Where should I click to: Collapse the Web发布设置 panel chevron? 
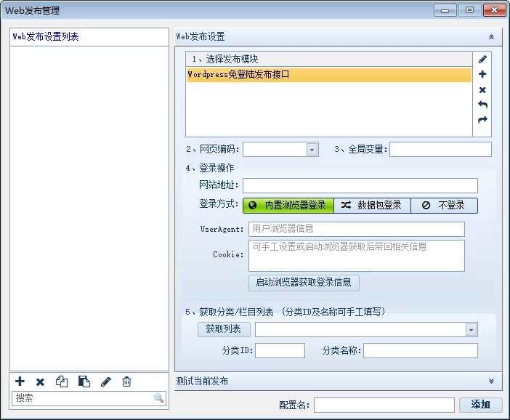491,37
